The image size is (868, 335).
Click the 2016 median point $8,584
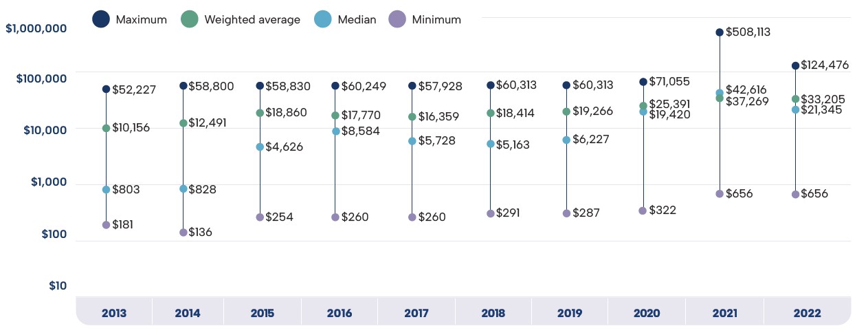[335, 131]
